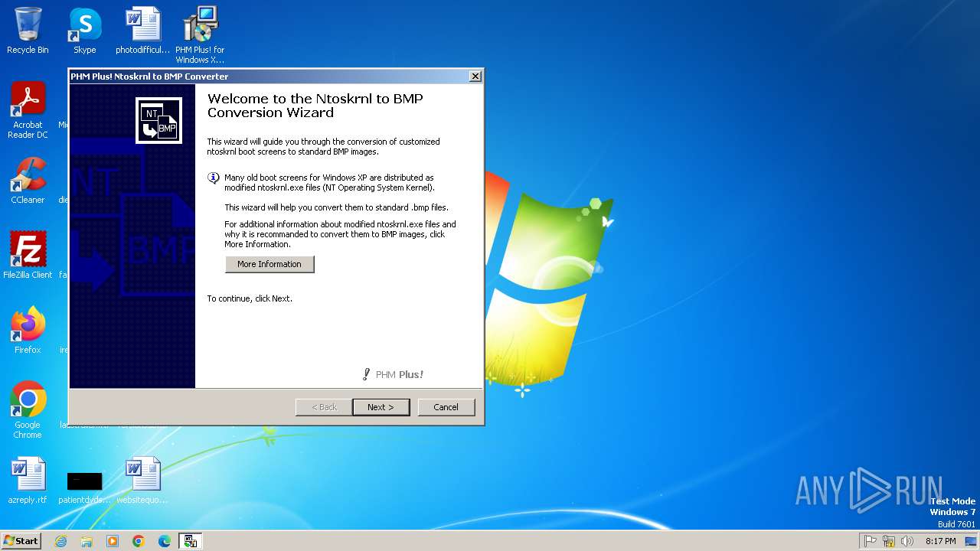Click the Next button in wizard

pos(381,407)
